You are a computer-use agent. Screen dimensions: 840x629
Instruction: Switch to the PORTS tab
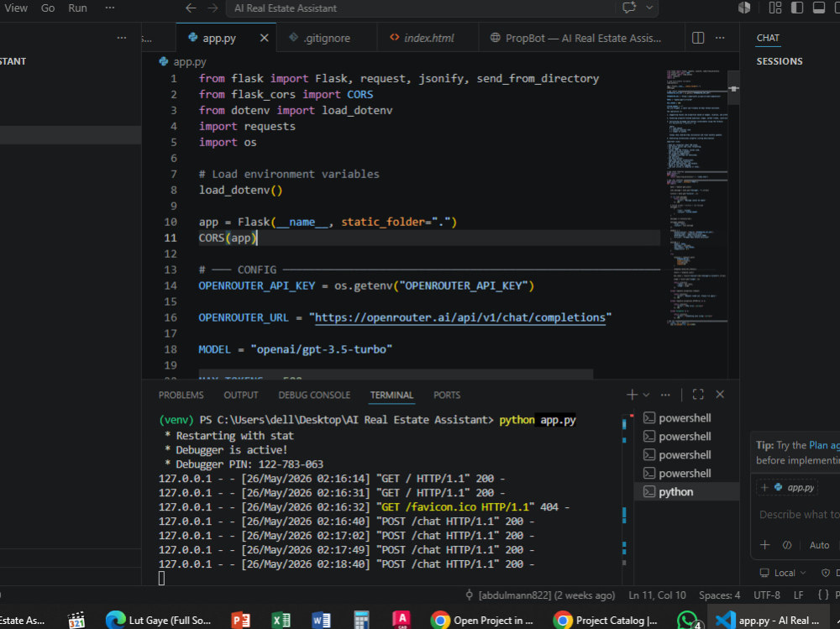(447, 395)
